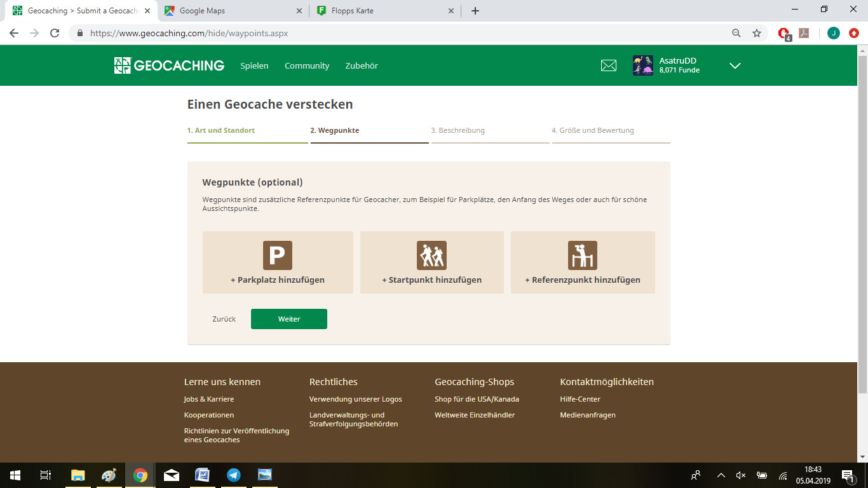868x488 pixels.
Task: Click the green Weiter button
Action: coord(289,319)
